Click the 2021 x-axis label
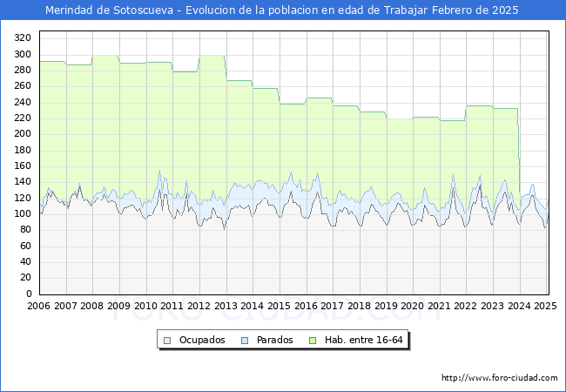The width and height of the screenshot is (566, 392). 440,306
